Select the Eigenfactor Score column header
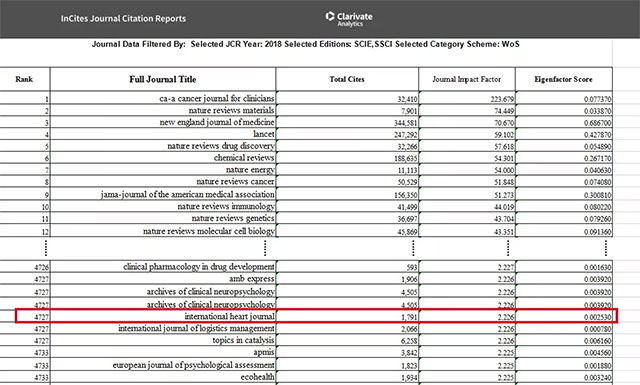The width and height of the screenshot is (640, 385). [564, 79]
